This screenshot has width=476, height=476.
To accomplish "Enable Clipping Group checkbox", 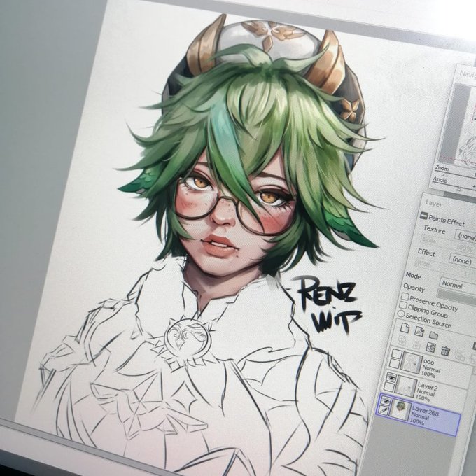I will click(403, 304).
